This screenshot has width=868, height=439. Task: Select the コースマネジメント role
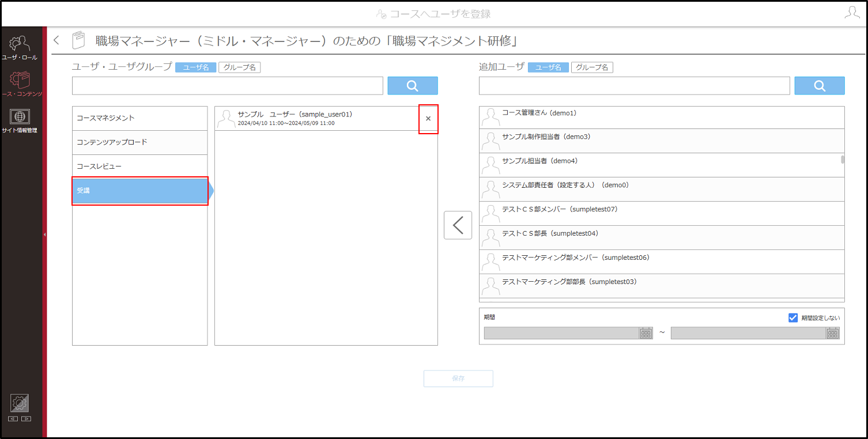(x=139, y=118)
